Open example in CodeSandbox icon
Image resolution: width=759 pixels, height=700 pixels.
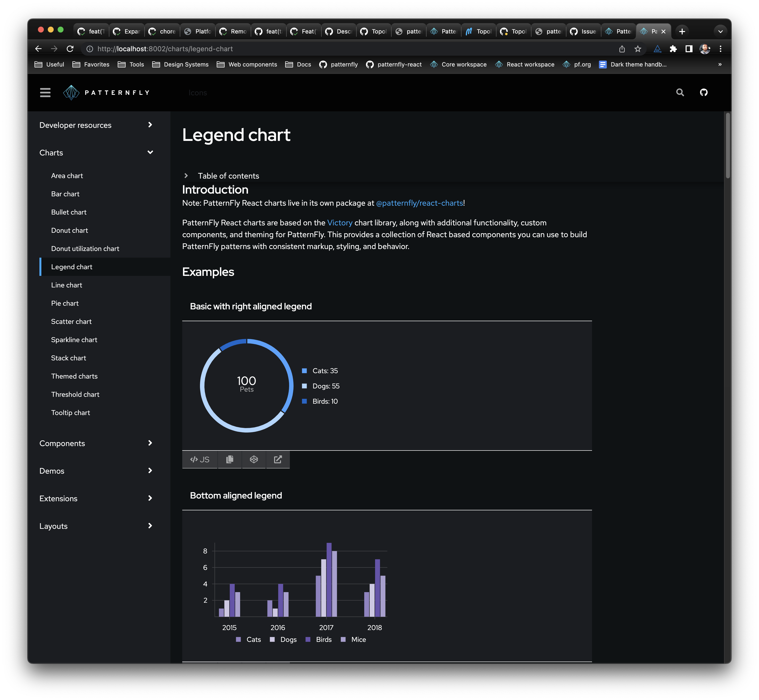click(x=254, y=459)
